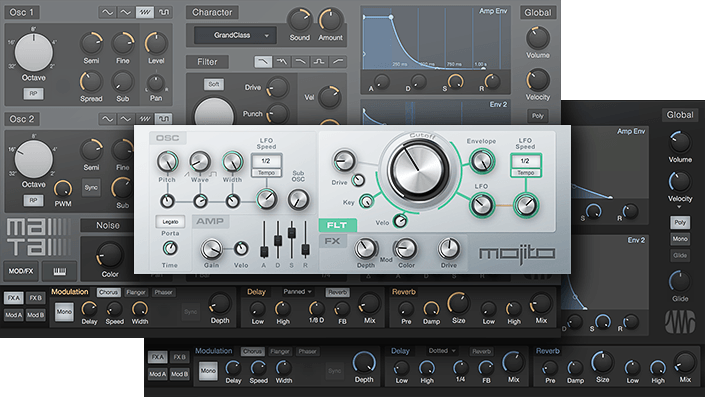Click the MOD/FX button
The image size is (705, 397).
click(x=21, y=271)
